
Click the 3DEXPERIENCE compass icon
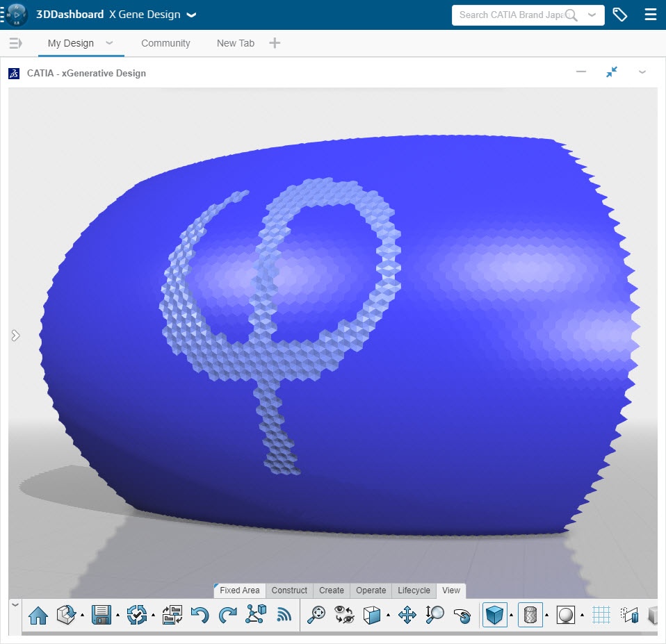pyautogui.click(x=17, y=15)
